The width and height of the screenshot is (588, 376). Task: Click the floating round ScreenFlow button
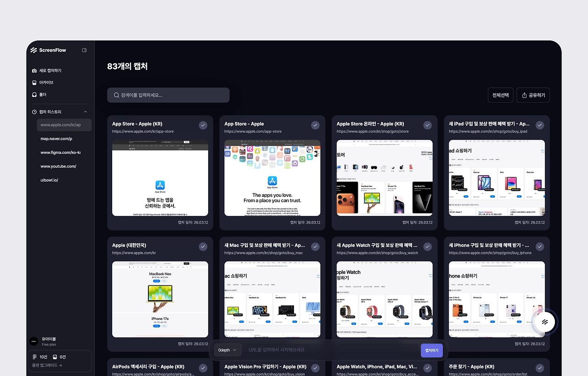click(x=545, y=322)
